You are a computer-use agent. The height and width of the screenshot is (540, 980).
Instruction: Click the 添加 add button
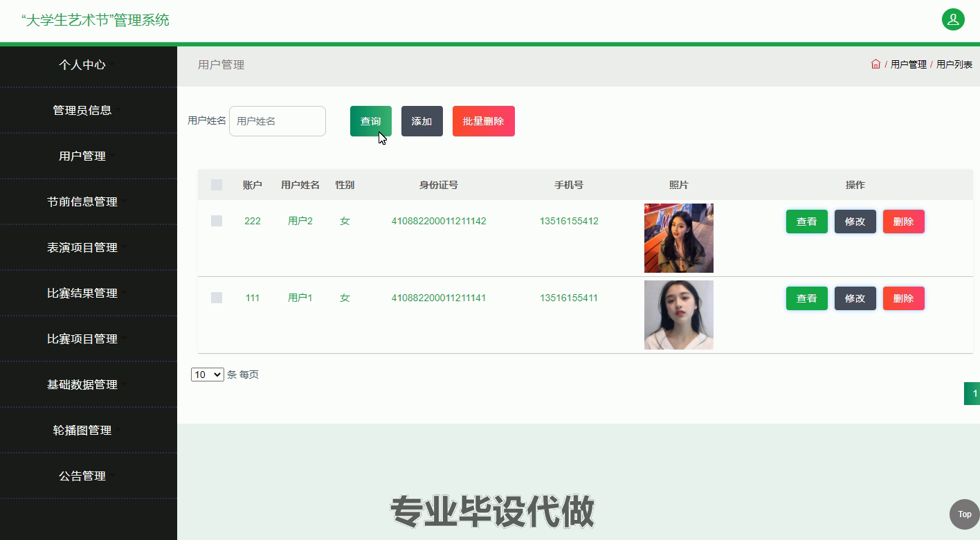point(422,121)
